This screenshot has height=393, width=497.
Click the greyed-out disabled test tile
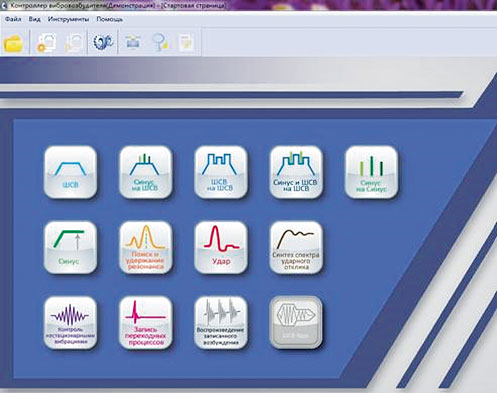296,323
